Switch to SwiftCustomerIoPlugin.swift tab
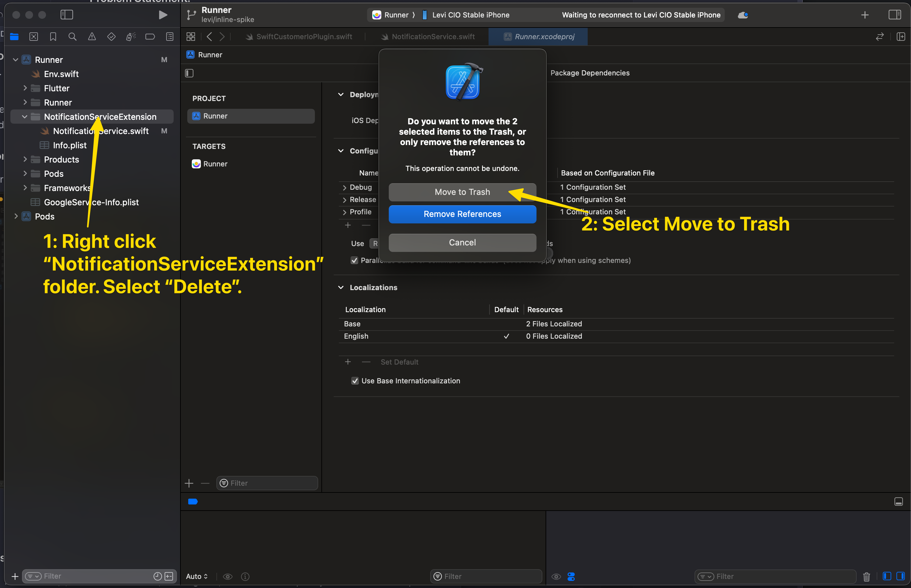911x588 pixels. click(x=299, y=37)
